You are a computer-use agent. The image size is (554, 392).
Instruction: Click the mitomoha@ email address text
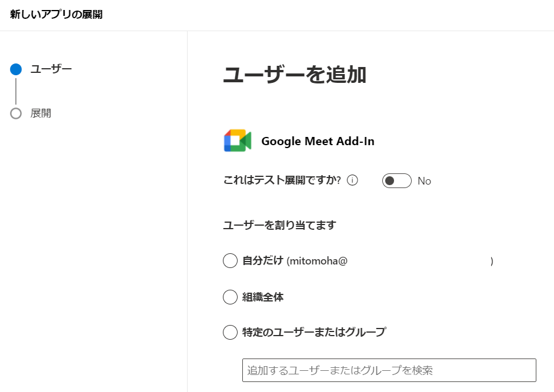click(317, 261)
